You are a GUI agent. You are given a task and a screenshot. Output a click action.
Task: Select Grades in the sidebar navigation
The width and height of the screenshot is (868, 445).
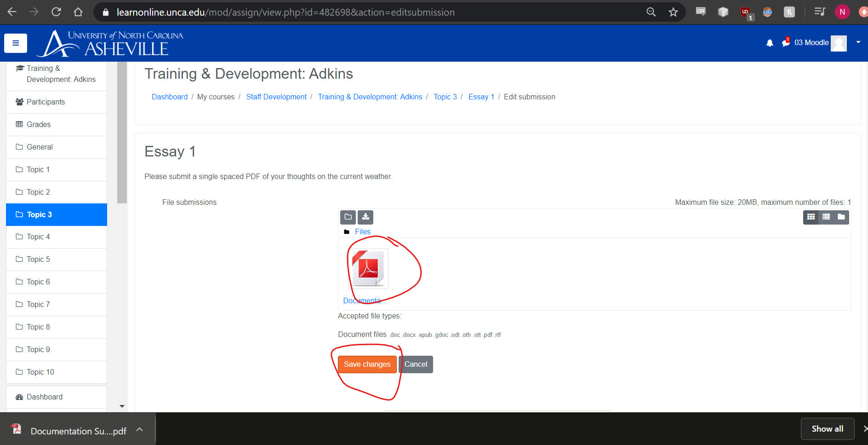[39, 124]
